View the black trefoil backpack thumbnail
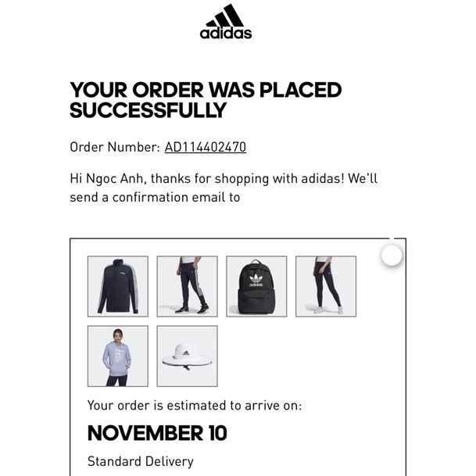This screenshot has width=476, height=476. 256,286
